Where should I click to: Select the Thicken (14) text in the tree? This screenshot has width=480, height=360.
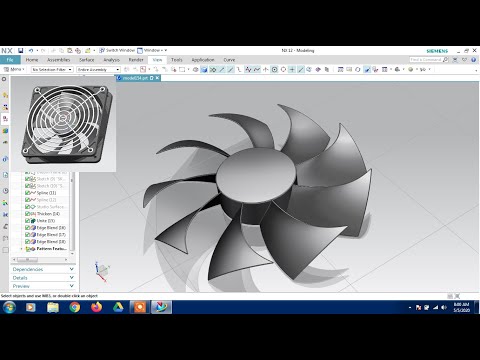tap(48, 214)
